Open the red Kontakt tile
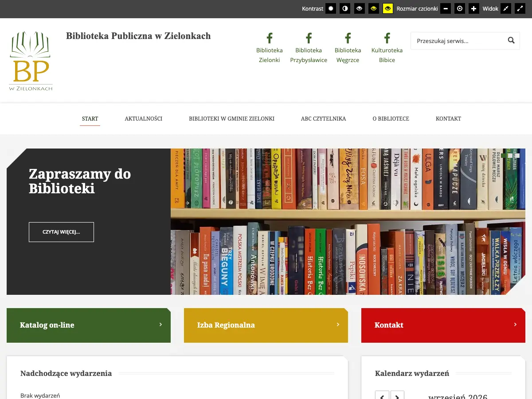Image resolution: width=532 pixels, height=399 pixels. tap(443, 325)
